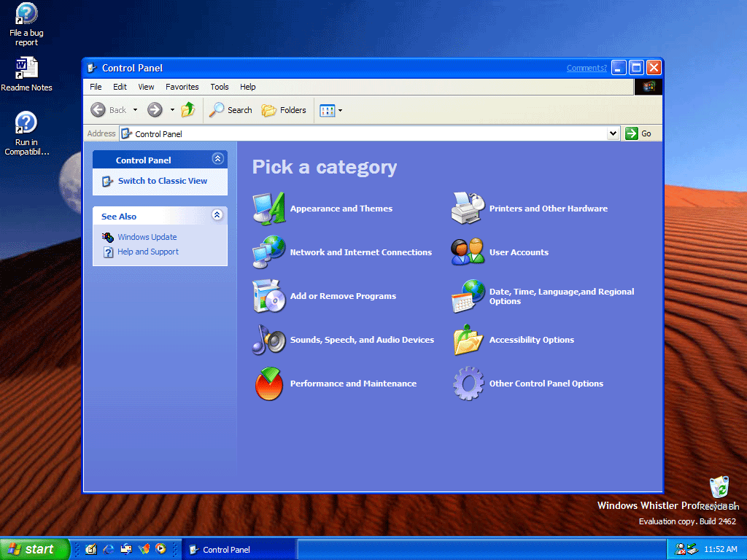Open the Favorites menu

click(182, 87)
